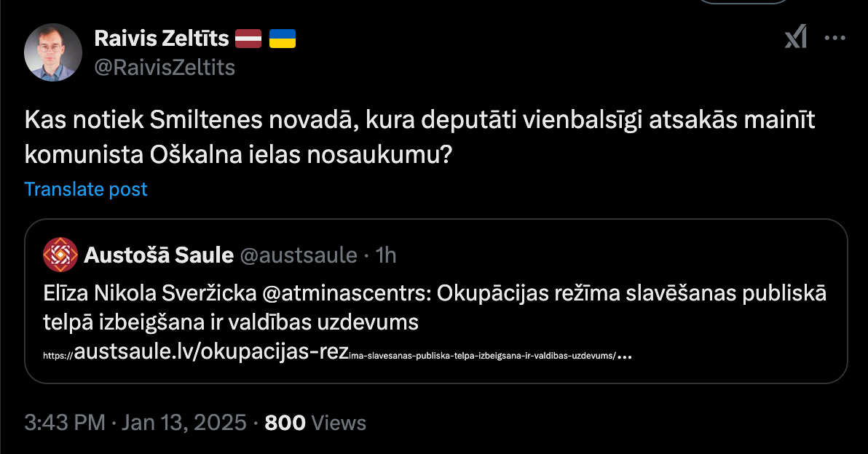This screenshot has height=454, width=868.
Task: Open the post options via the ellipsis icon
Action: (x=835, y=39)
